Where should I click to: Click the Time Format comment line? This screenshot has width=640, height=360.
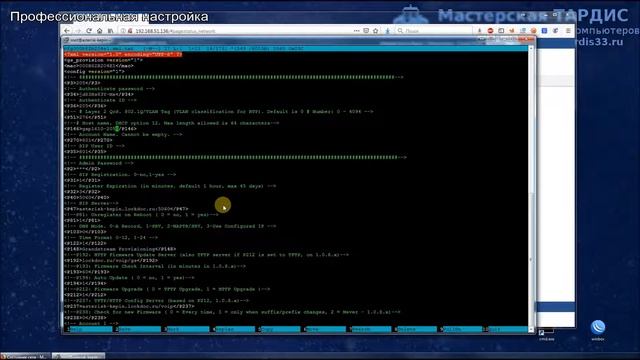111,237
